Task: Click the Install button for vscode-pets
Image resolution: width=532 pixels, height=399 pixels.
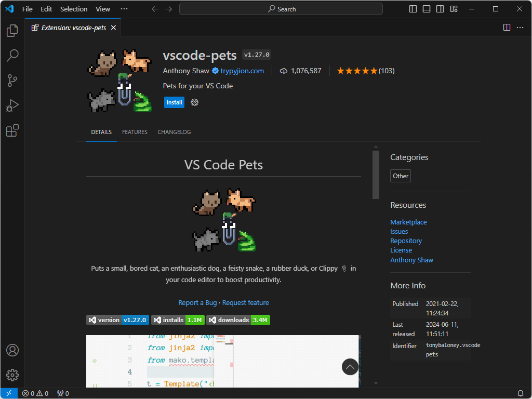Action: pyautogui.click(x=174, y=102)
